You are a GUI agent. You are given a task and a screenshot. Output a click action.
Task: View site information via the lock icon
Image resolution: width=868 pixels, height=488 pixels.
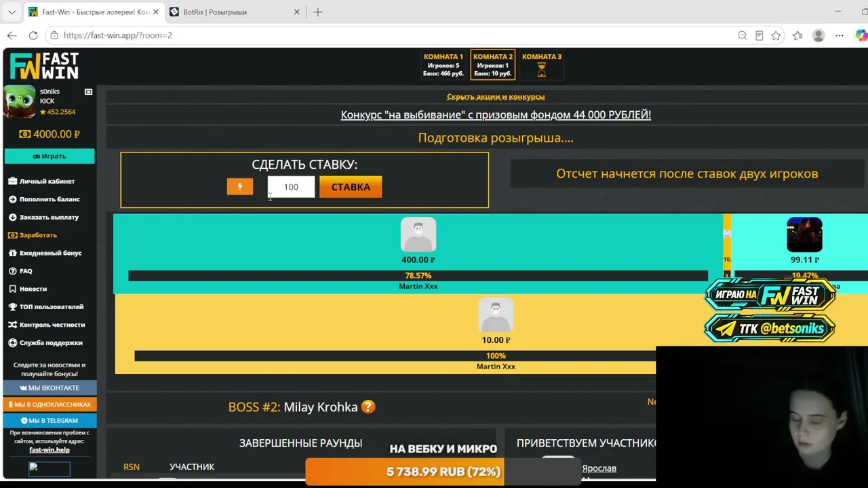(x=54, y=35)
